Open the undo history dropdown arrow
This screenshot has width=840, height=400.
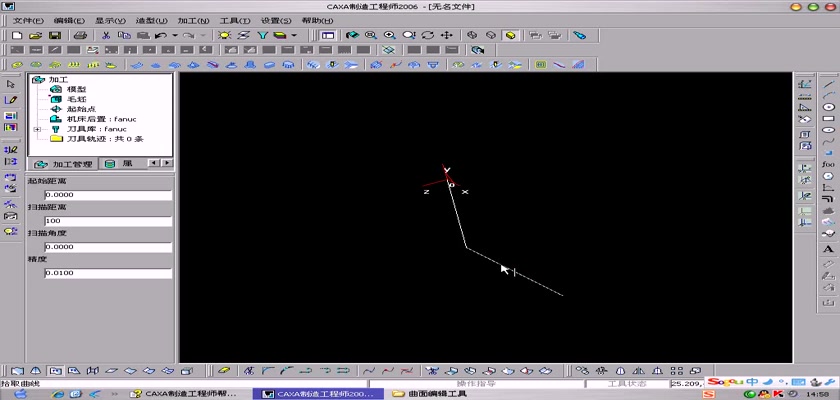tap(175, 35)
